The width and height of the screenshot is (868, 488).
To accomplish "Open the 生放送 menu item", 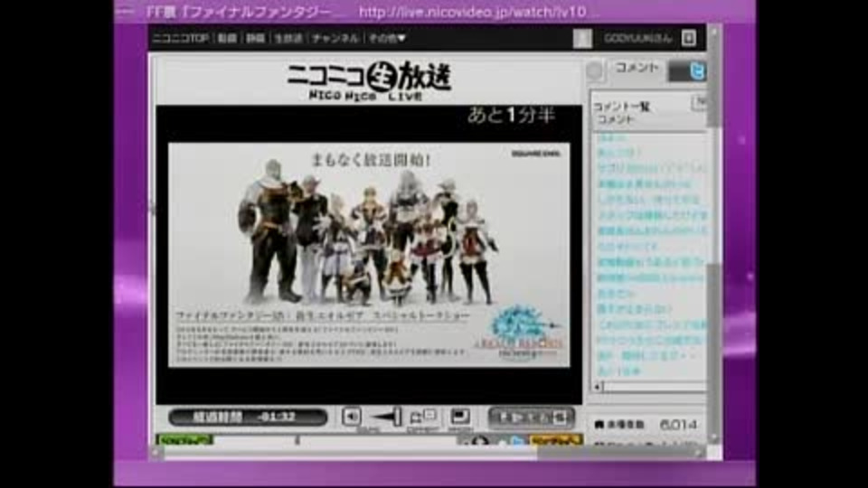I will tap(288, 38).
